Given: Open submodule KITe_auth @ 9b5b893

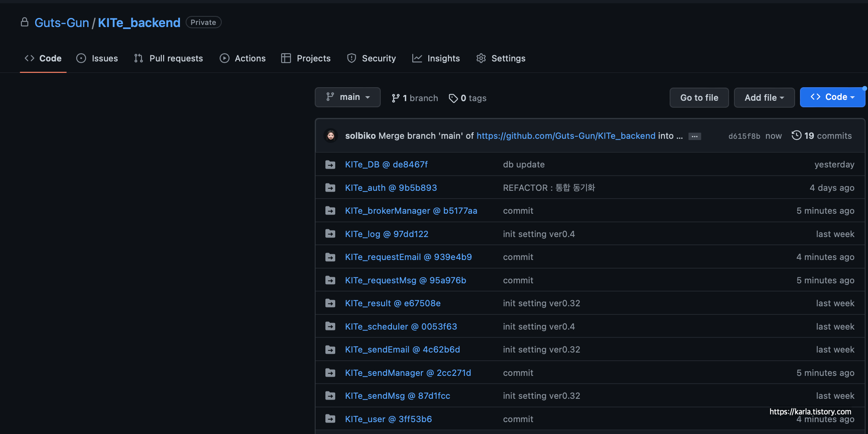Looking at the screenshot, I should [391, 188].
